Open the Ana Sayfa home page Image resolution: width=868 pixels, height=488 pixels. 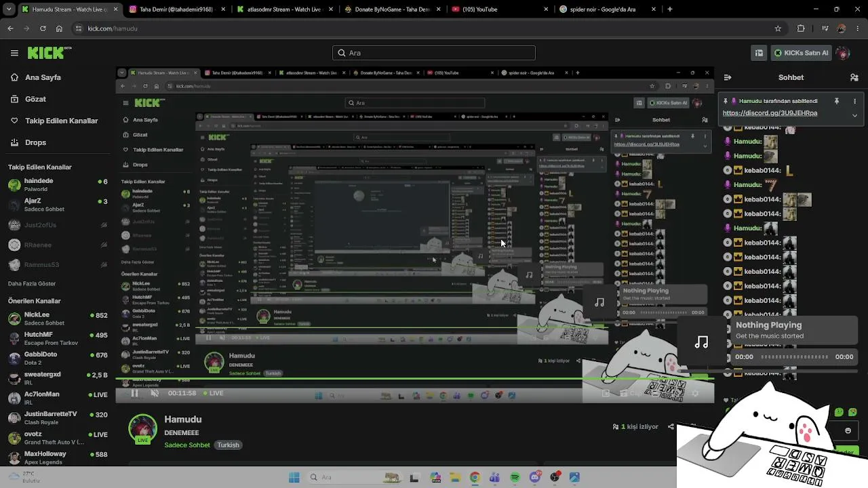coord(43,77)
